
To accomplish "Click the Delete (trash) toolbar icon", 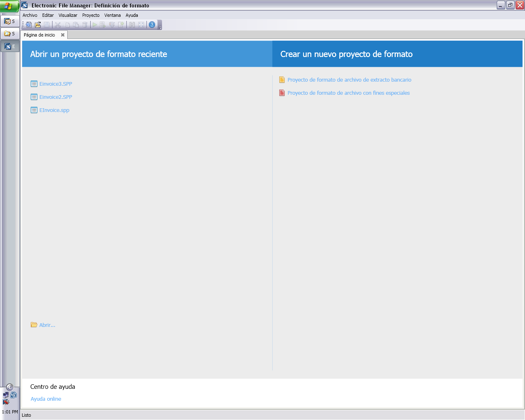I will [x=84, y=24].
